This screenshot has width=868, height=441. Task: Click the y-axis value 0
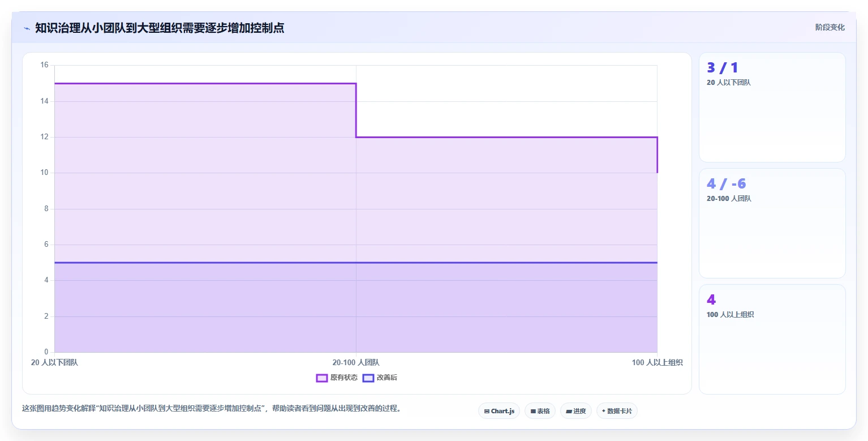click(47, 352)
